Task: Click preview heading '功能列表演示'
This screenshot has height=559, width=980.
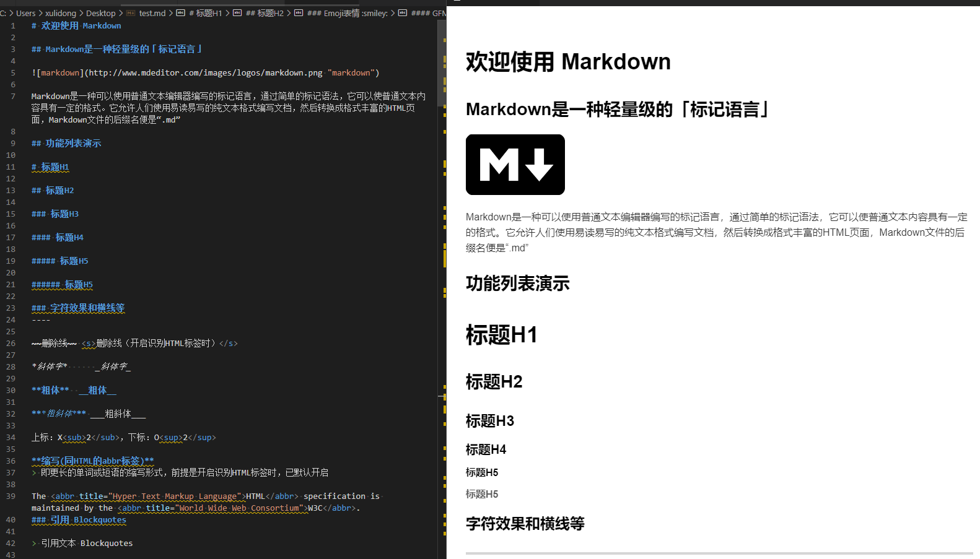Action: pyautogui.click(x=518, y=284)
